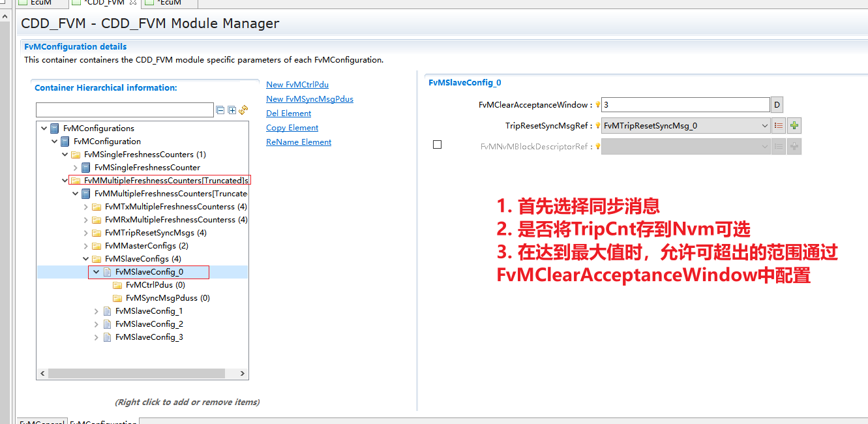Click the FvMClearAcceptanceWindow value field
Screen dimensions: 868x424
point(685,105)
